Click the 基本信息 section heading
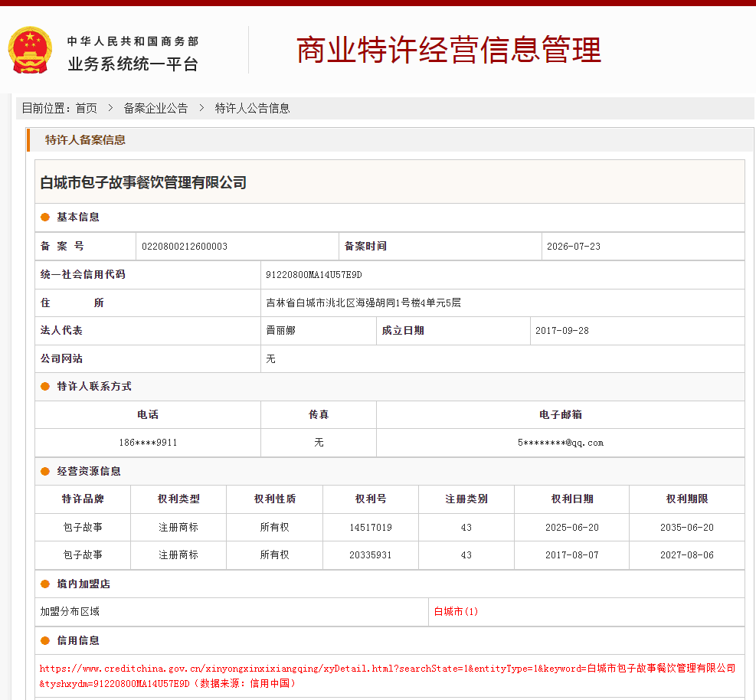 click(x=78, y=217)
